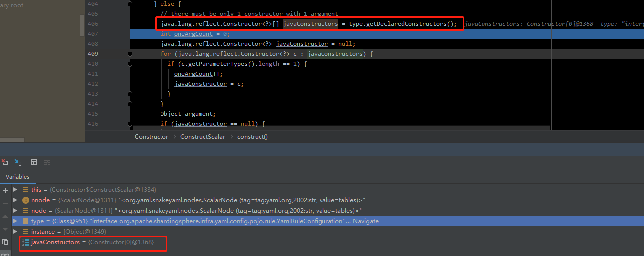This screenshot has height=256, width=644.
Task: Open the Evaluate Expression calculator icon
Action: 34,162
